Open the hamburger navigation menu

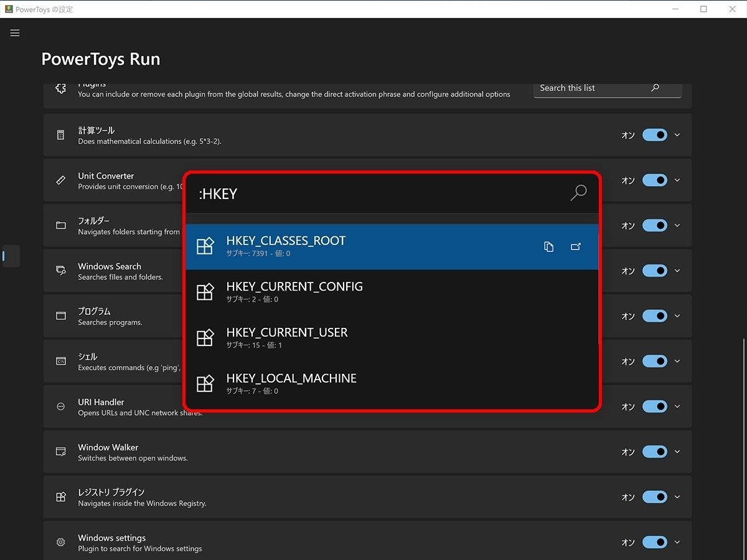click(x=15, y=33)
